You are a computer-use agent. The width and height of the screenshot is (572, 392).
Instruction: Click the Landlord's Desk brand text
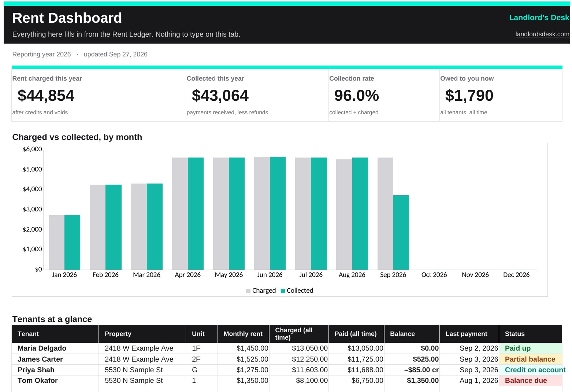click(539, 18)
